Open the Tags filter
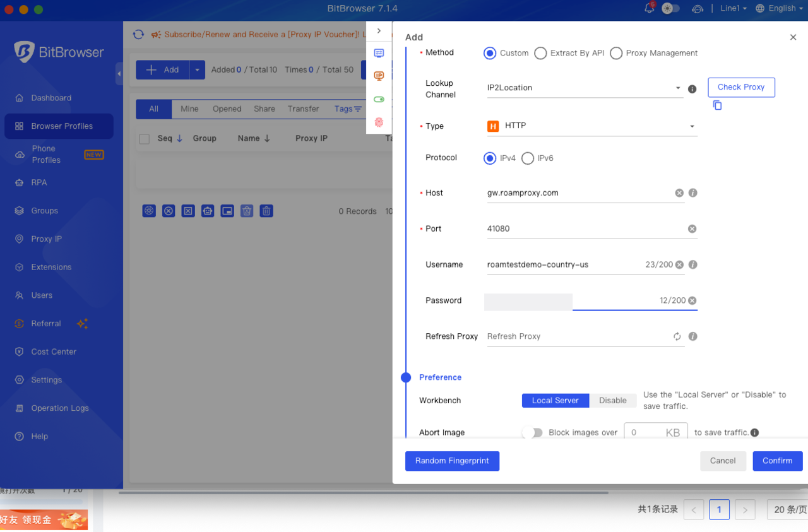The image size is (808, 532). [x=348, y=109]
